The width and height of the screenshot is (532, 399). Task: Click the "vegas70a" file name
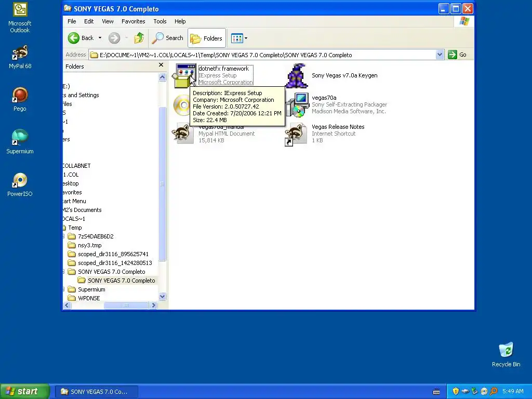324,98
